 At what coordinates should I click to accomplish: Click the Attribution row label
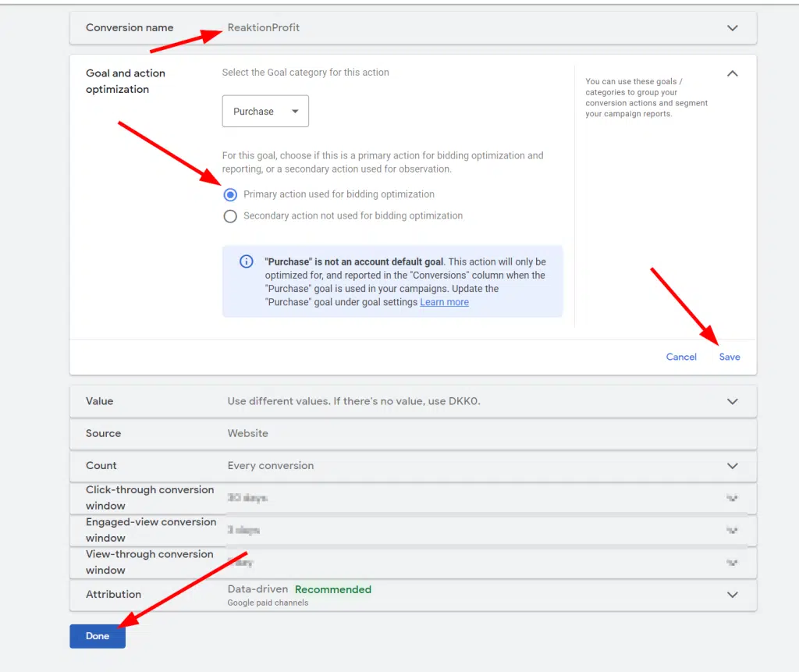(113, 595)
